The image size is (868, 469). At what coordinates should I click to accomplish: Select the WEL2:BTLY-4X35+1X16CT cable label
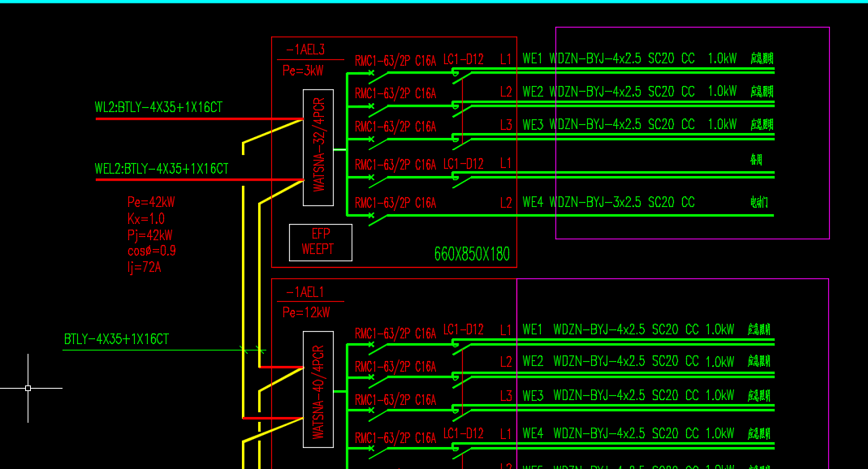tap(162, 169)
